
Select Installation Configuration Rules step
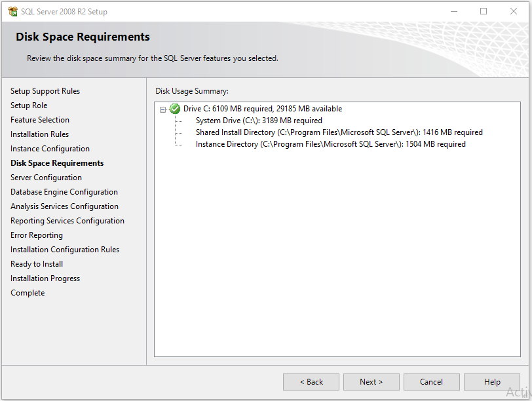point(65,250)
